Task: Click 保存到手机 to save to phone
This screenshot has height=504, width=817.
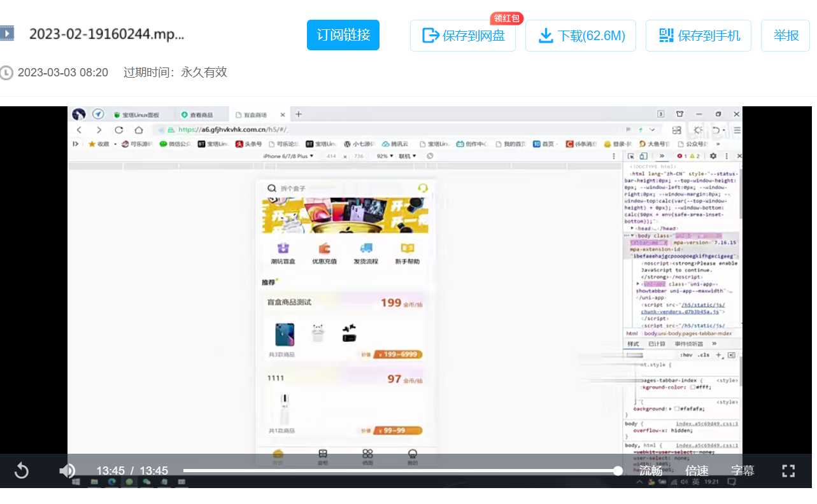Action: (x=699, y=36)
